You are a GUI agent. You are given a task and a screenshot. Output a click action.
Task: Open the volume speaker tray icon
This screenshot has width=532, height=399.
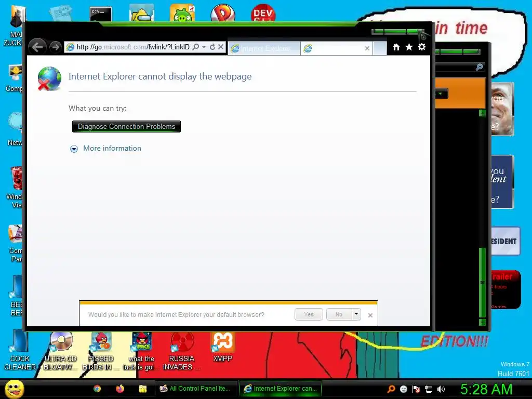pyautogui.click(x=441, y=389)
